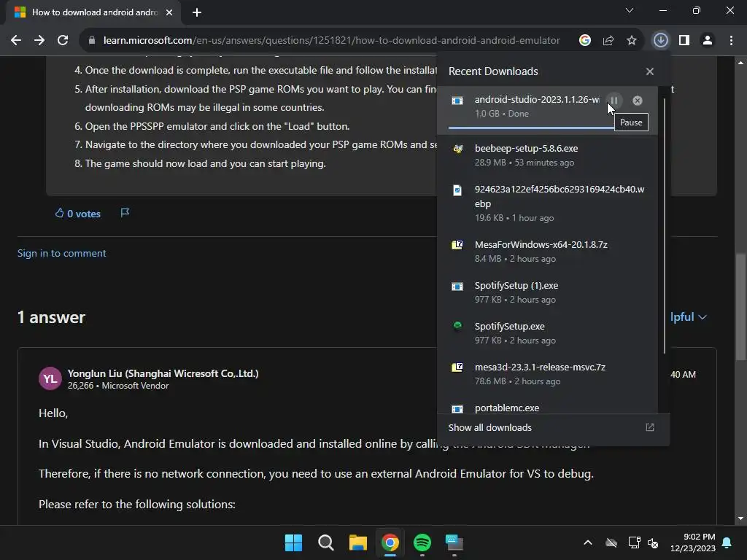The image size is (747, 560).
Task: Switch to the 'How to download android' tab
Action: coord(93,12)
